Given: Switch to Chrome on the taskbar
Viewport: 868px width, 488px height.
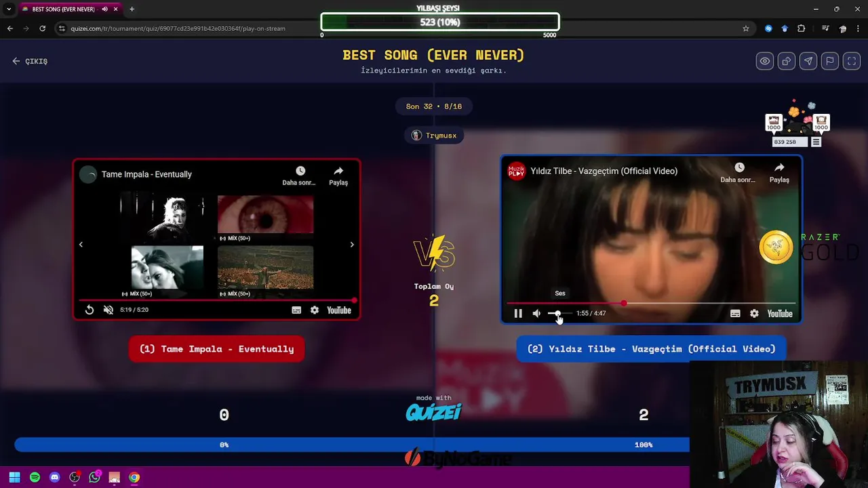Looking at the screenshot, I should 134,477.
